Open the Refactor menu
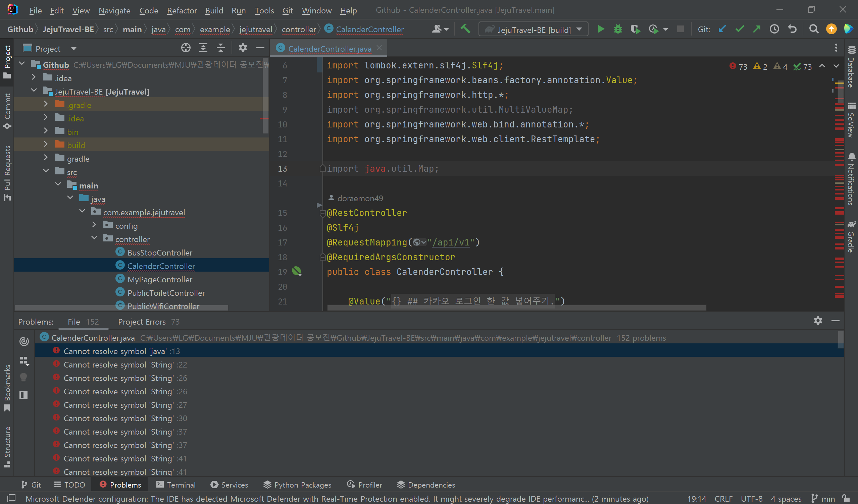 coord(182,10)
